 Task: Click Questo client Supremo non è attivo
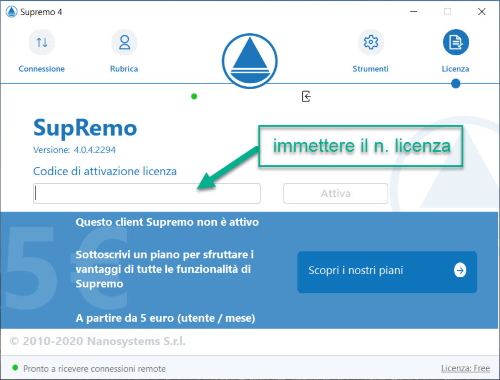[x=167, y=222]
